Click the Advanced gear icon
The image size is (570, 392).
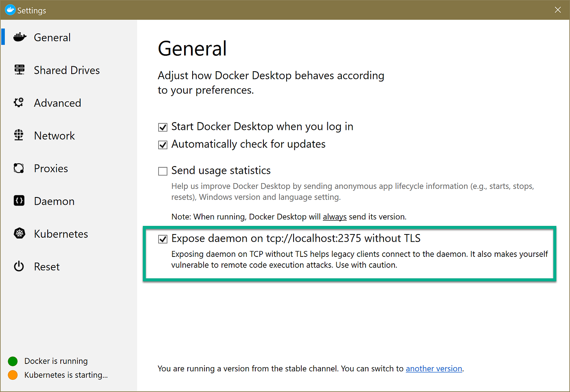tap(19, 102)
